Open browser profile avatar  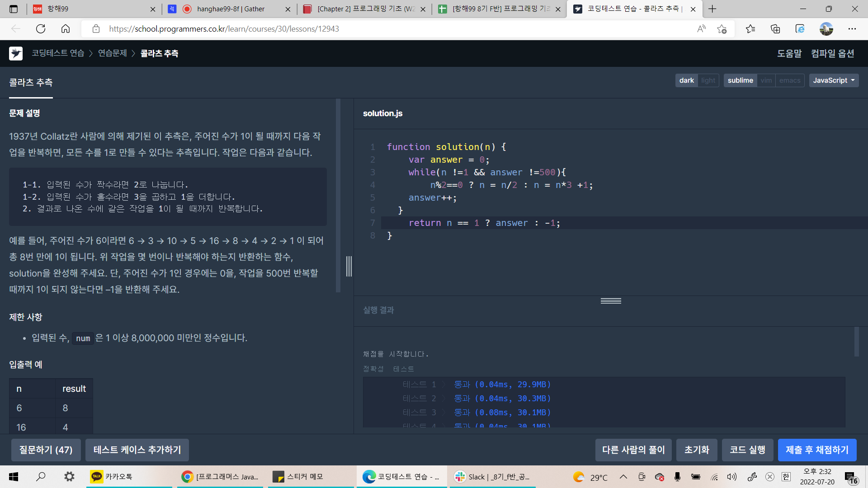pos(826,29)
